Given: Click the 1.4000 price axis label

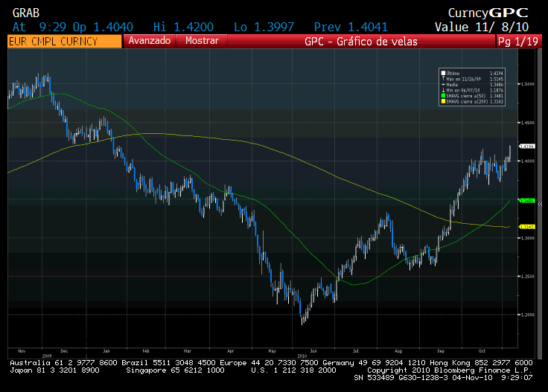Looking at the screenshot, I should (x=528, y=161).
